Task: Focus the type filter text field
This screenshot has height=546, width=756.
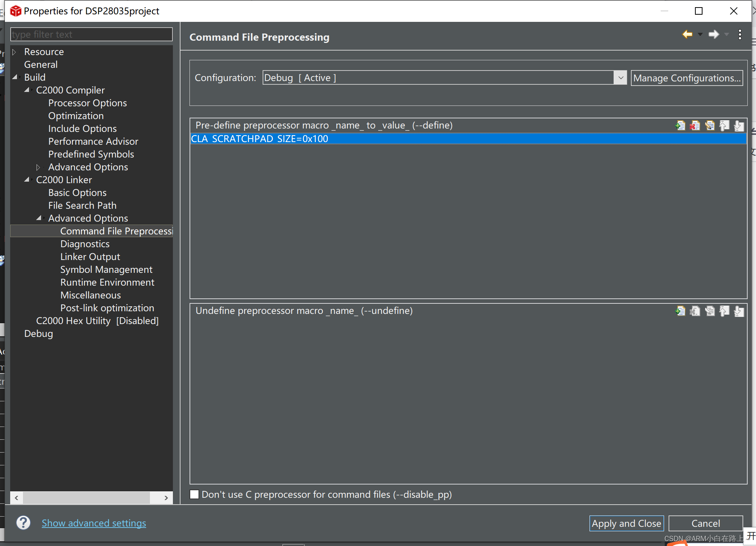Action: pos(92,34)
